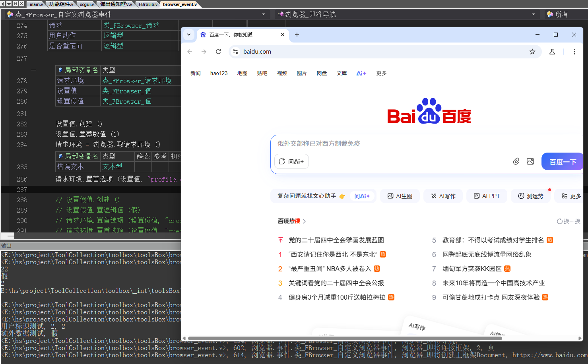Refresh hot searches with 换一换
588x364 pixels.
[x=569, y=221]
